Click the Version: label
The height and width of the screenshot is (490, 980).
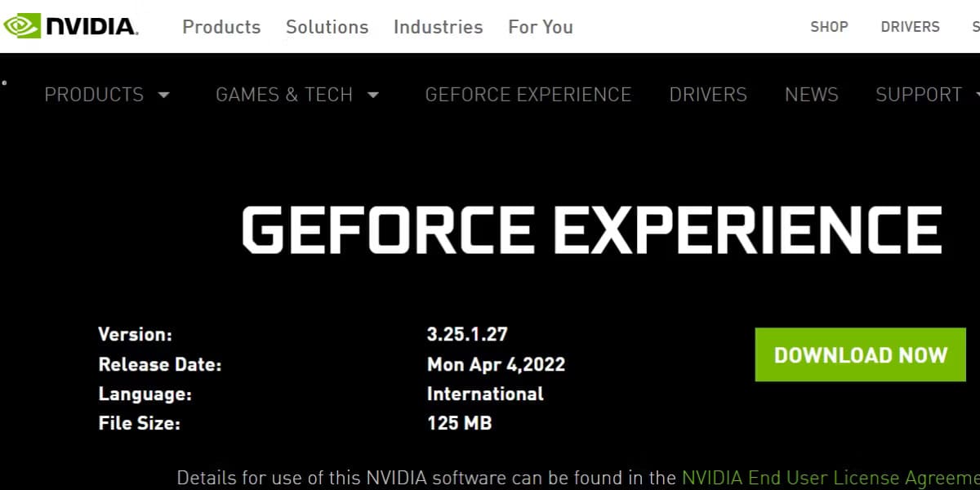point(136,334)
